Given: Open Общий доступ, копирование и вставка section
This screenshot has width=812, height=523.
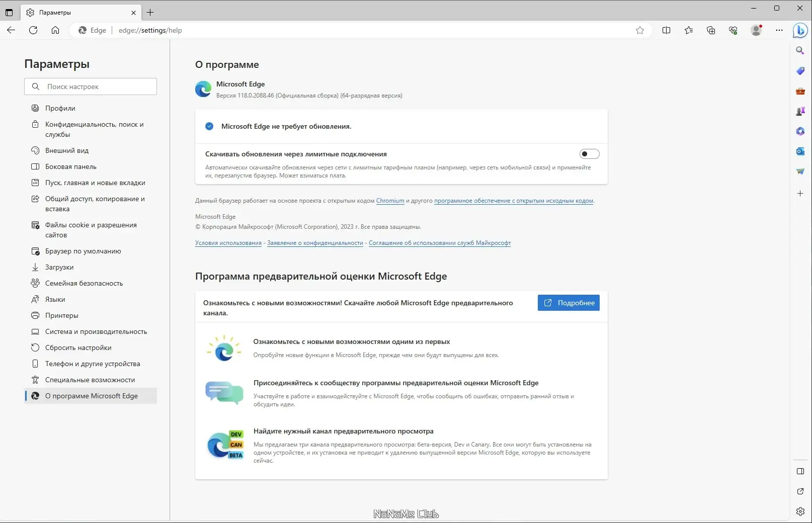Looking at the screenshot, I should click(x=91, y=204).
